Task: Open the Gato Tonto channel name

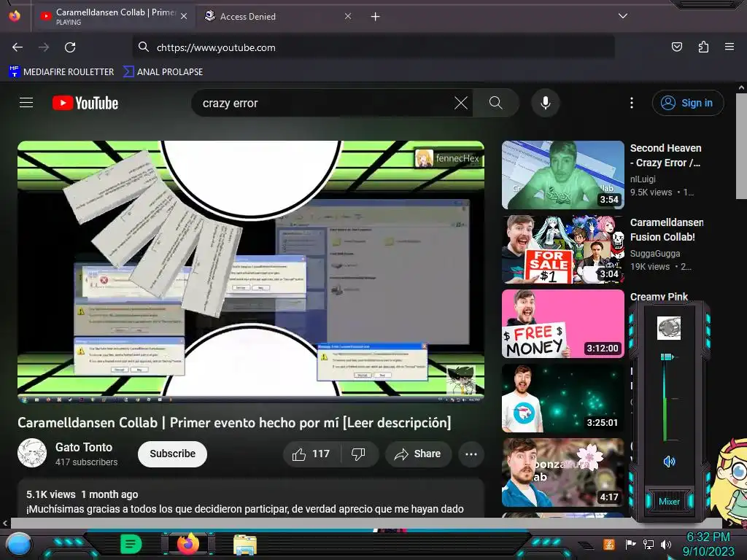Action: (x=84, y=447)
